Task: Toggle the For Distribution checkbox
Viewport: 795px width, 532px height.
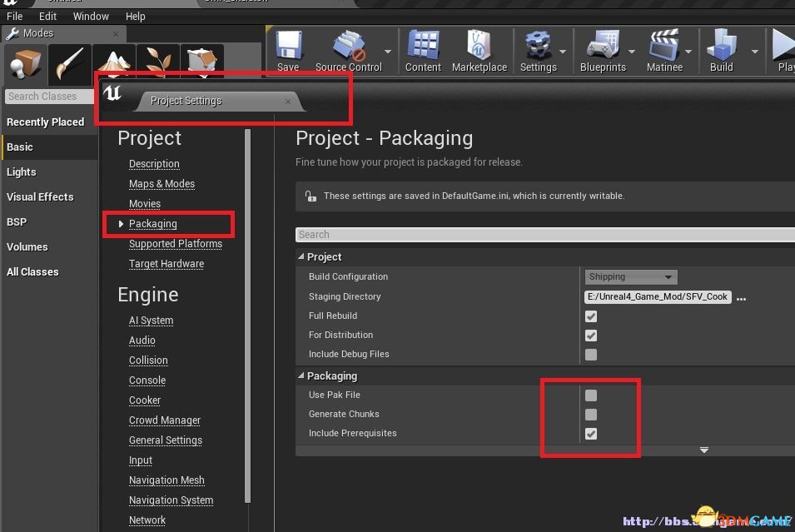Action: 591,336
